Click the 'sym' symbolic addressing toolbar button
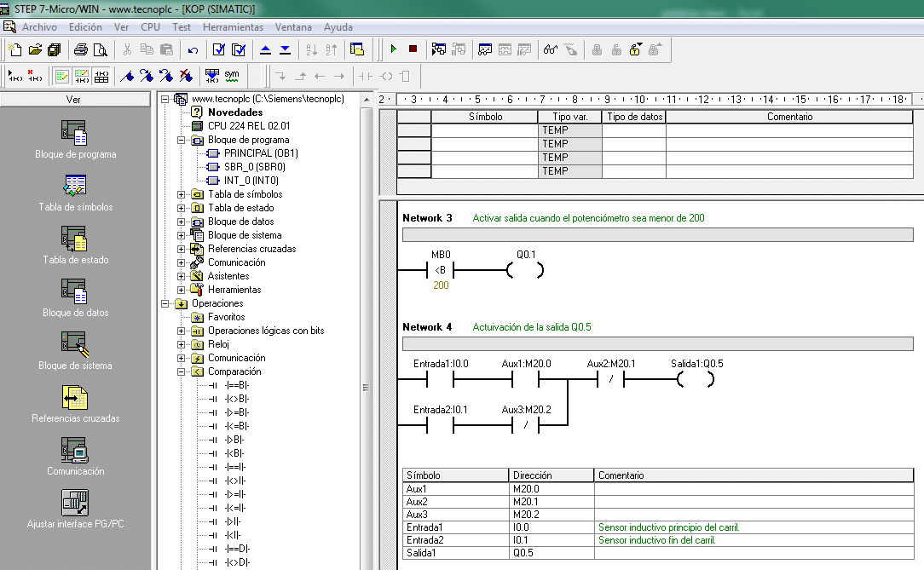This screenshot has width=924, height=570. 232,75
